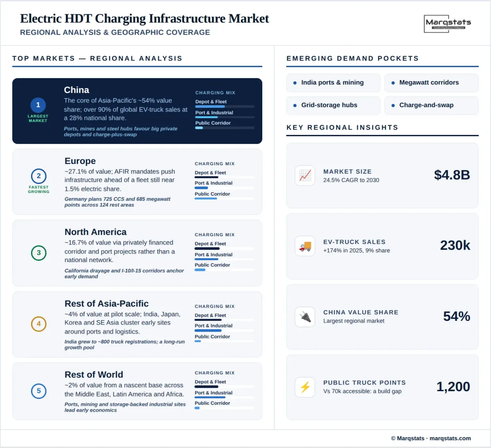Click the North America card title
This screenshot has width=491, height=448.
96,232
